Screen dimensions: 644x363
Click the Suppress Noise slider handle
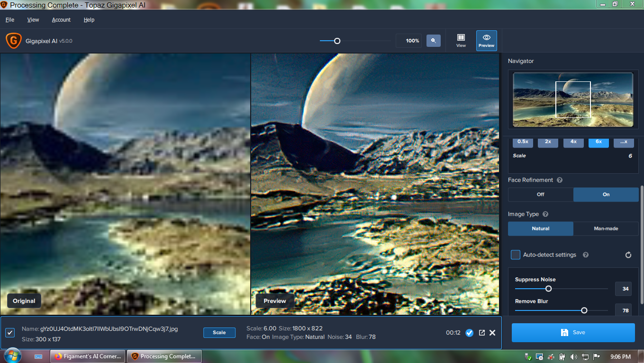tap(549, 289)
